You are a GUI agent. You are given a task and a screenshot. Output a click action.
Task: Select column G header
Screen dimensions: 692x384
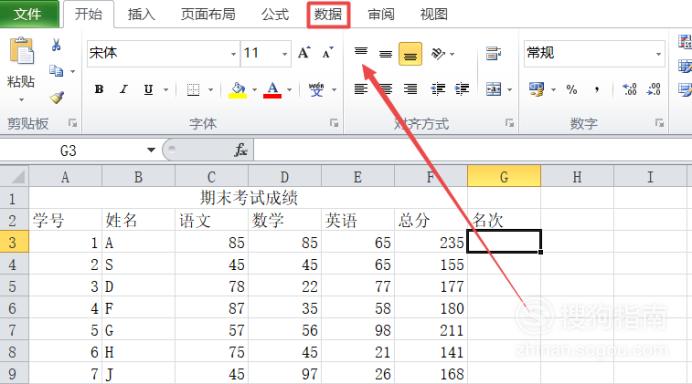[504, 177]
